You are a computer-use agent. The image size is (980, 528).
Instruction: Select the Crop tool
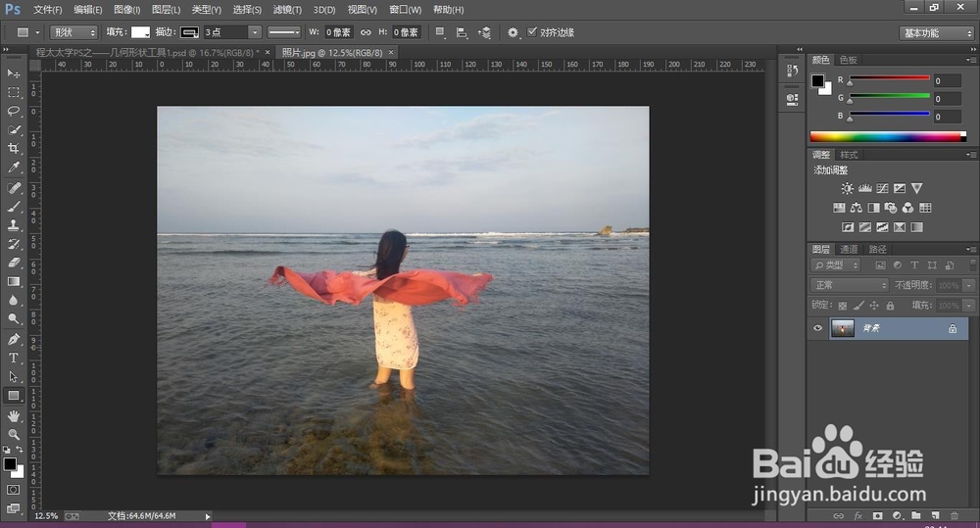13,148
